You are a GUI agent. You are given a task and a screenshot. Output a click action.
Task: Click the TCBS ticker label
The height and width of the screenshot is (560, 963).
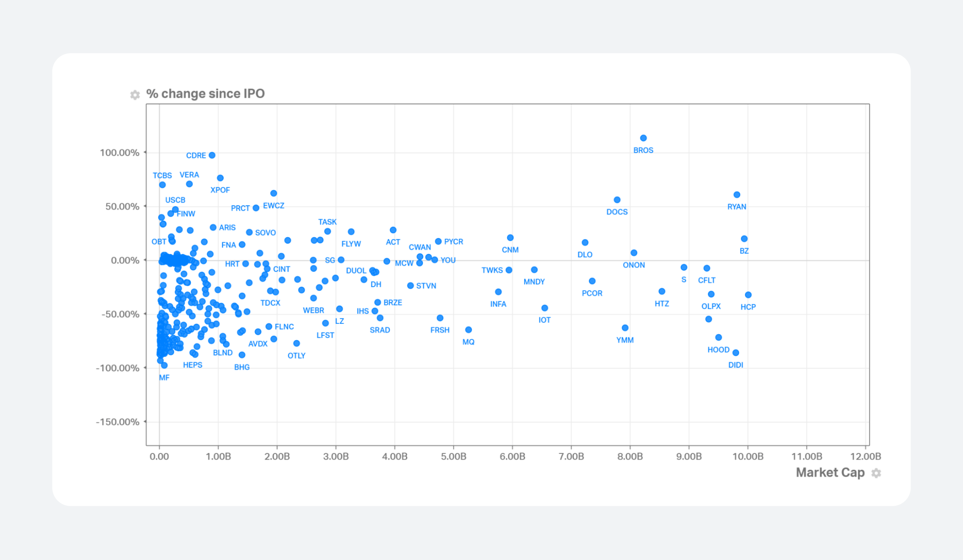(163, 175)
